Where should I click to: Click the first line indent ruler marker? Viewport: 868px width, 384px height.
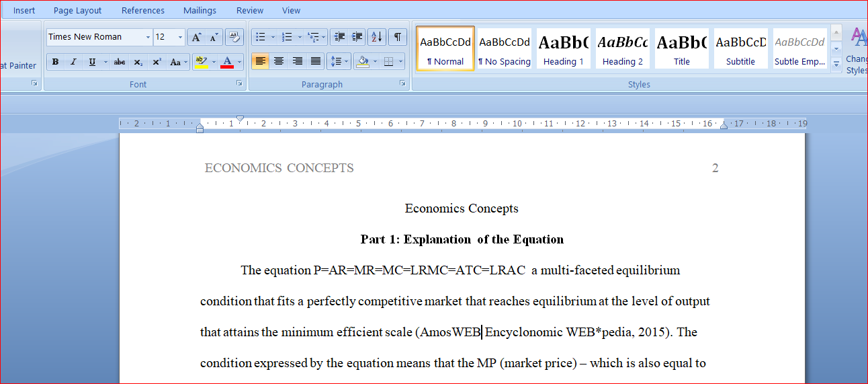point(240,119)
